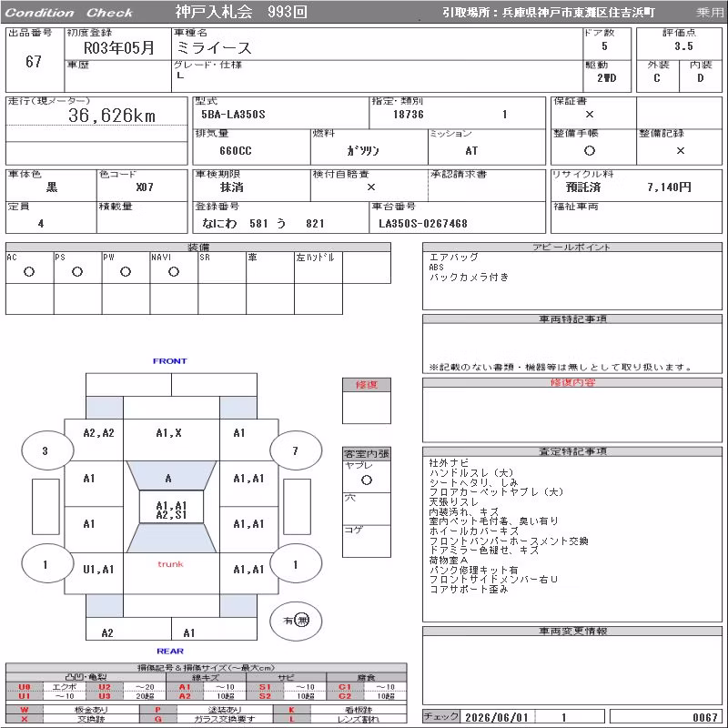Click the model code '5BA-LA350S'
This screenshot has height=728, width=728.
(x=233, y=115)
